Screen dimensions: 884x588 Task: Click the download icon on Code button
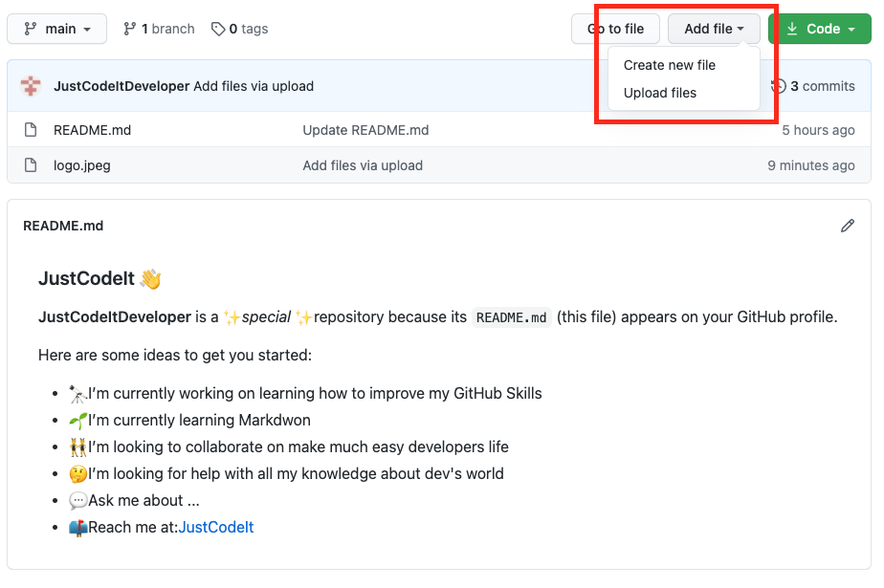(792, 29)
